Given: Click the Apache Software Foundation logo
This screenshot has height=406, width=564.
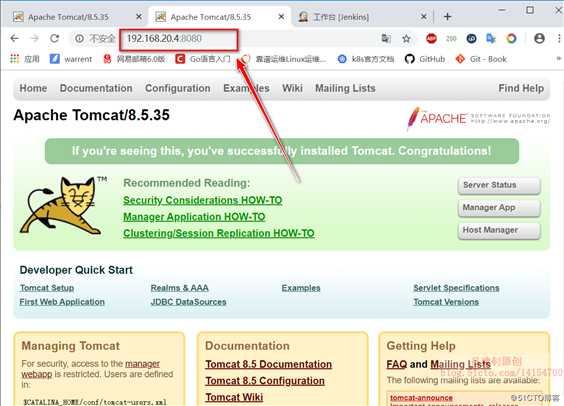Looking at the screenshot, I should point(478,118).
